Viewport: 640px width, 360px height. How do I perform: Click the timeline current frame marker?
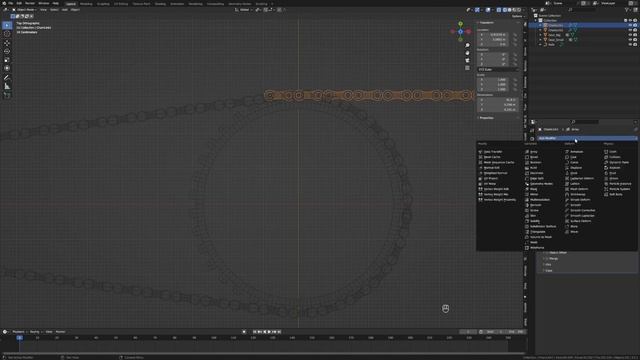[x=19, y=338]
